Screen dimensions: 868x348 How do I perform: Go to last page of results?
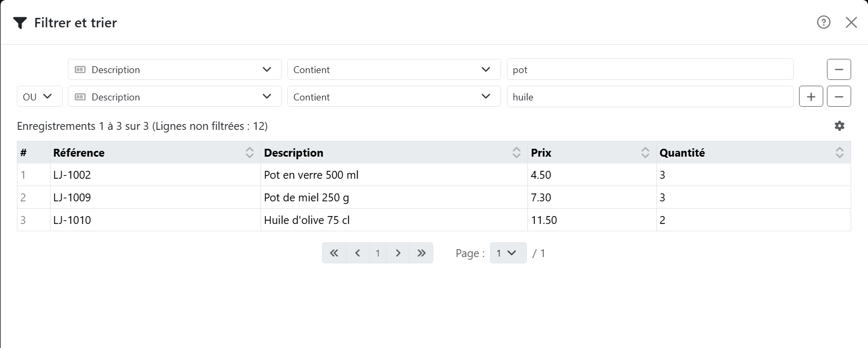[x=421, y=253]
